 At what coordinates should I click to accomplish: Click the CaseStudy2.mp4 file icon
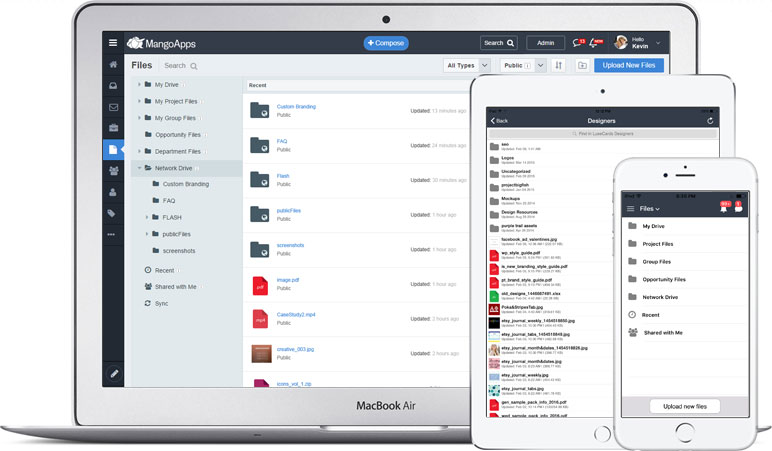(x=260, y=319)
